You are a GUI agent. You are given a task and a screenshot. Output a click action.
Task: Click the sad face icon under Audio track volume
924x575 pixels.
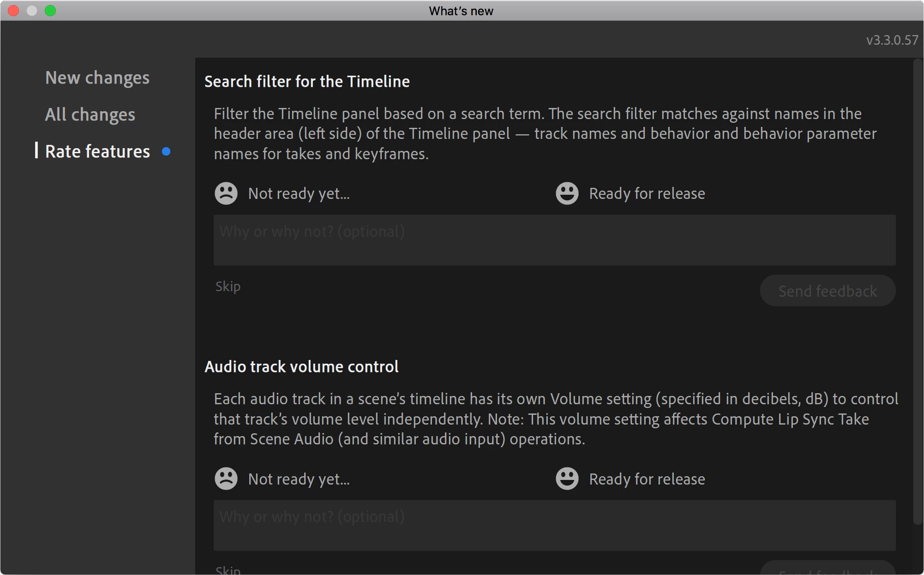[x=226, y=479]
